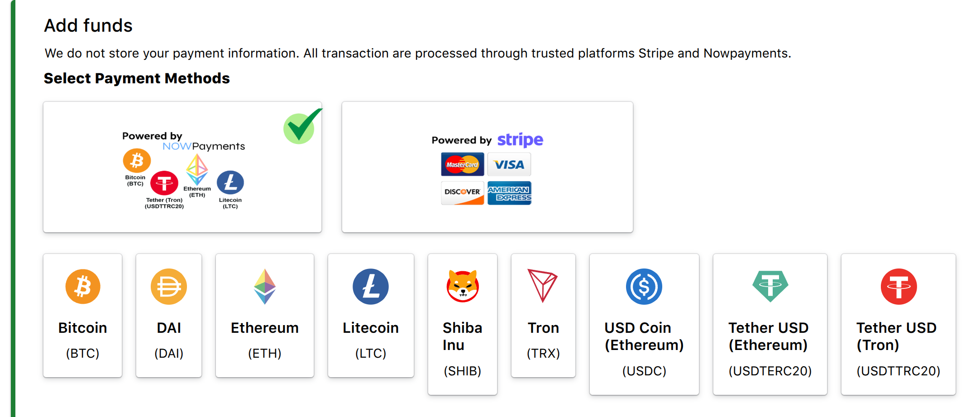Screen dimensions: 980x417
Task: Click the small Litecoin icon in NOWPayments card
Action: coord(230,182)
